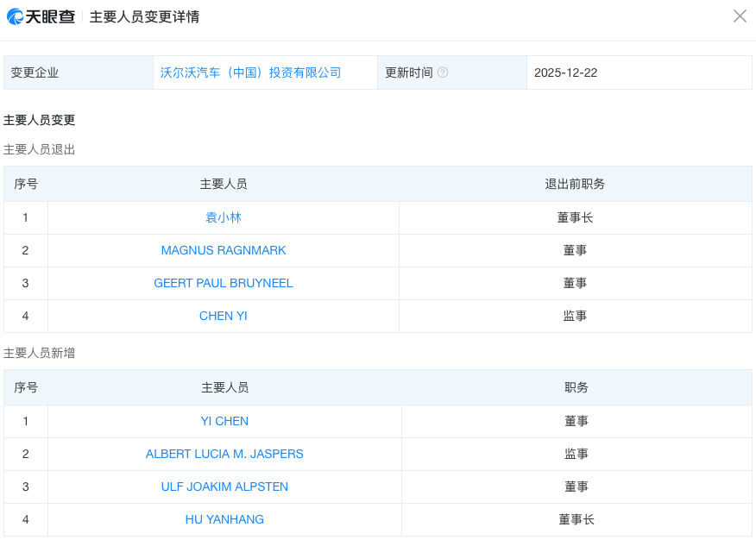Viewport: 756px width, 540px height.
Task: Open ULF JOAKIM ALPSTEN profile link
Action: coord(224,487)
